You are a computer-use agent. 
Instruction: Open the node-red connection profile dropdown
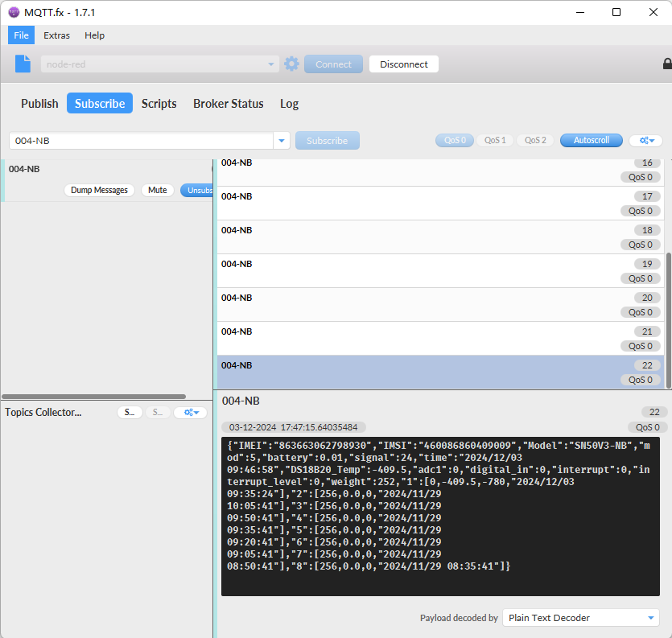pos(160,64)
